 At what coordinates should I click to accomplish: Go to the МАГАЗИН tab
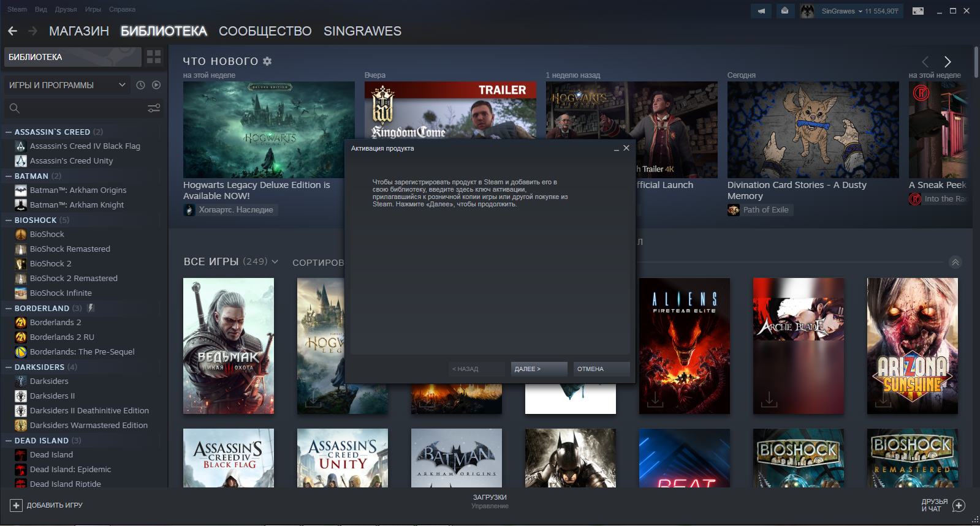[x=79, y=31]
